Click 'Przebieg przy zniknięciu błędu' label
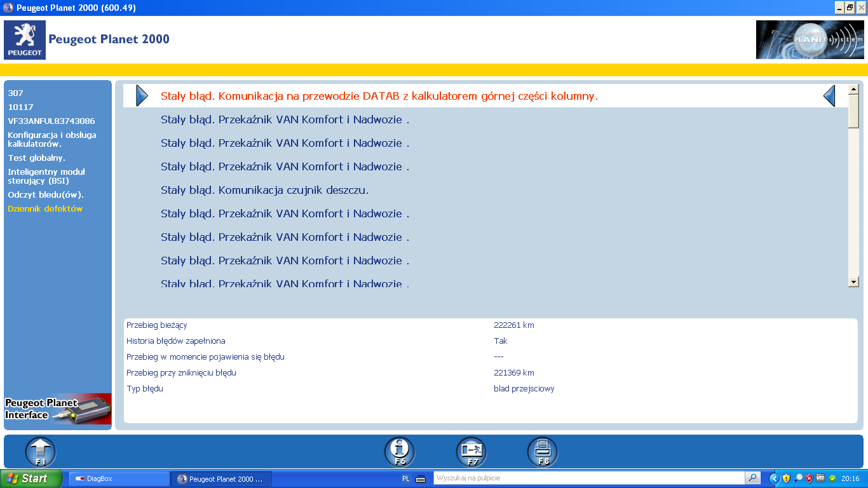 (x=181, y=373)
